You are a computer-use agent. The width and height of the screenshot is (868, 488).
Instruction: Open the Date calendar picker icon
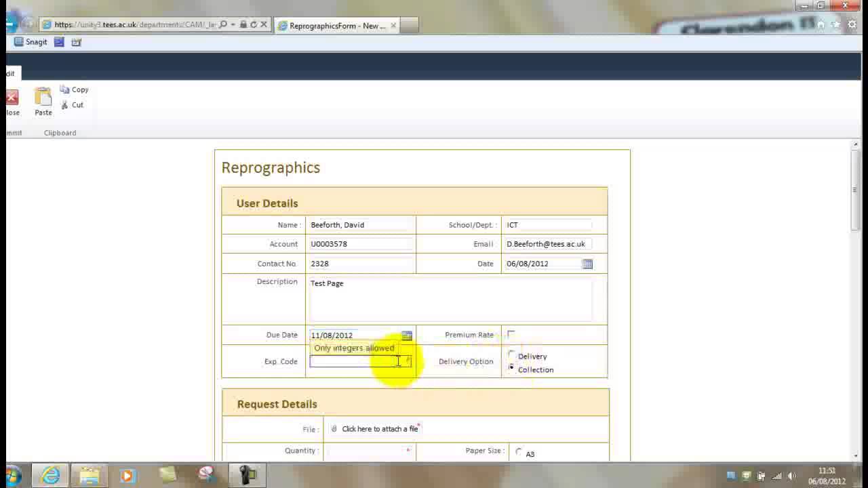pos(587,264)
